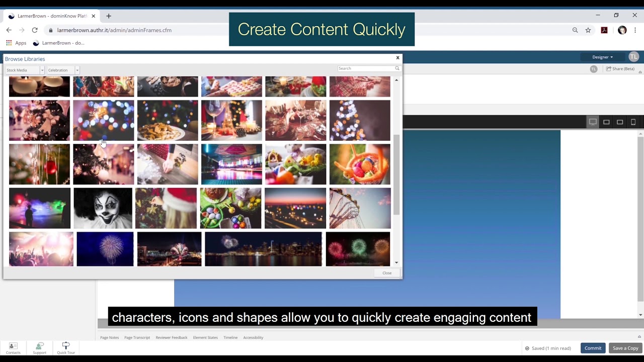This screenshot has width=644, height=362.
Task: Open a new browser tab
Action: [109, 16]
